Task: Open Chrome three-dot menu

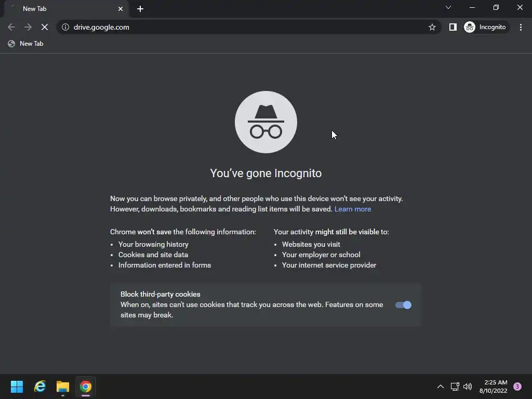Action: [x=521, y=27]
